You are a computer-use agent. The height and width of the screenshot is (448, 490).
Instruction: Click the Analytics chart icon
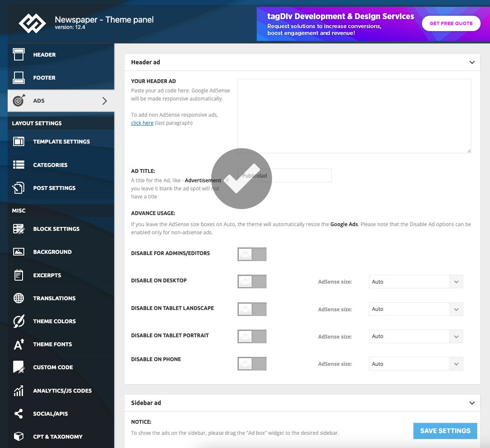point(19,391)
